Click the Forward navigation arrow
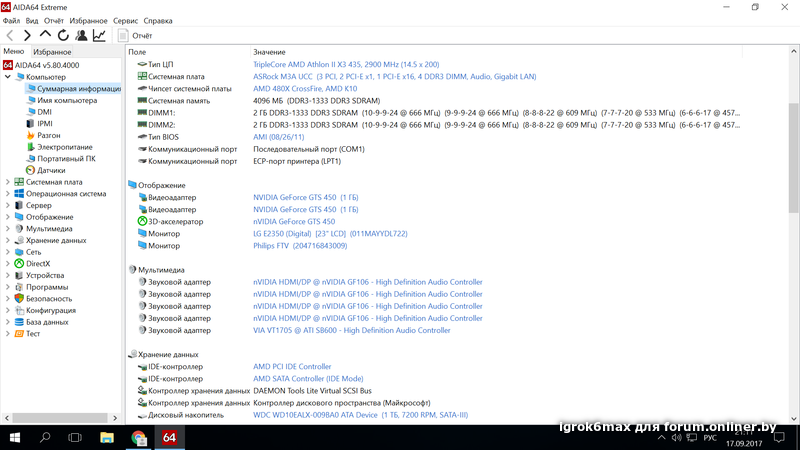The height and width of the screenshot is (450, 800). tap(27, 35)
